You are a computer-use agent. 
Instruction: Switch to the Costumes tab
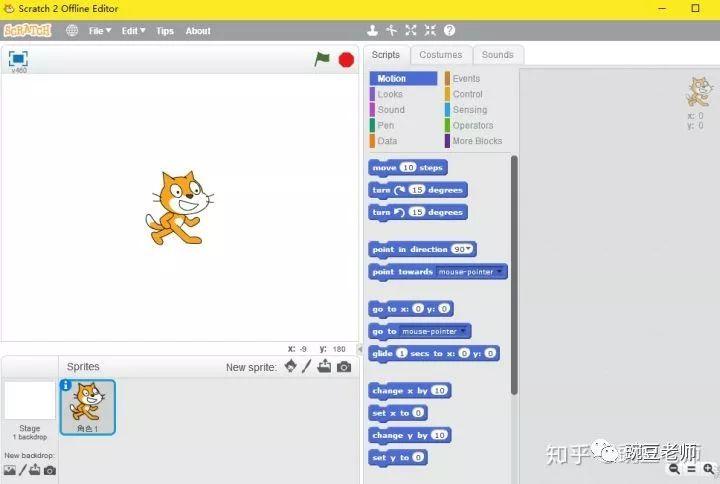(441, 55)
